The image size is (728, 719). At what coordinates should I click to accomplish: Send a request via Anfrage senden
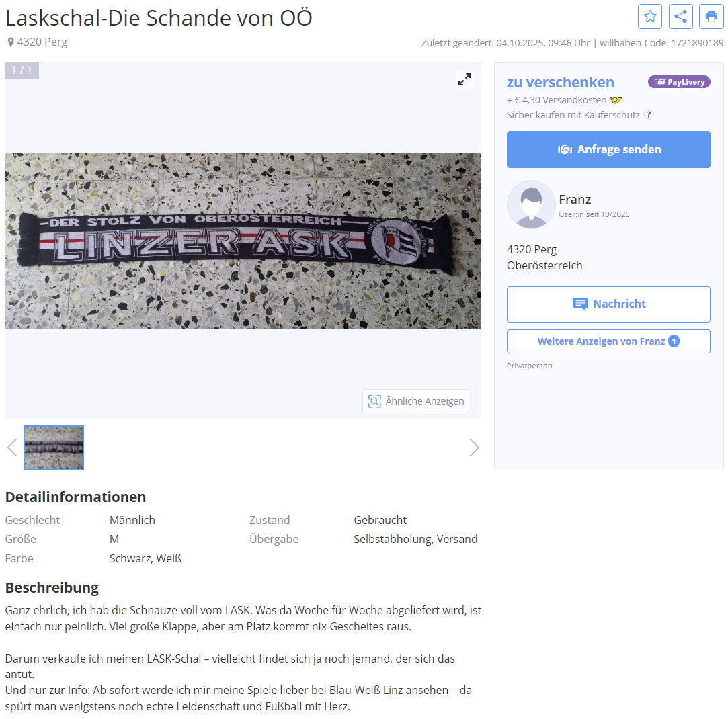pos(608,149)
